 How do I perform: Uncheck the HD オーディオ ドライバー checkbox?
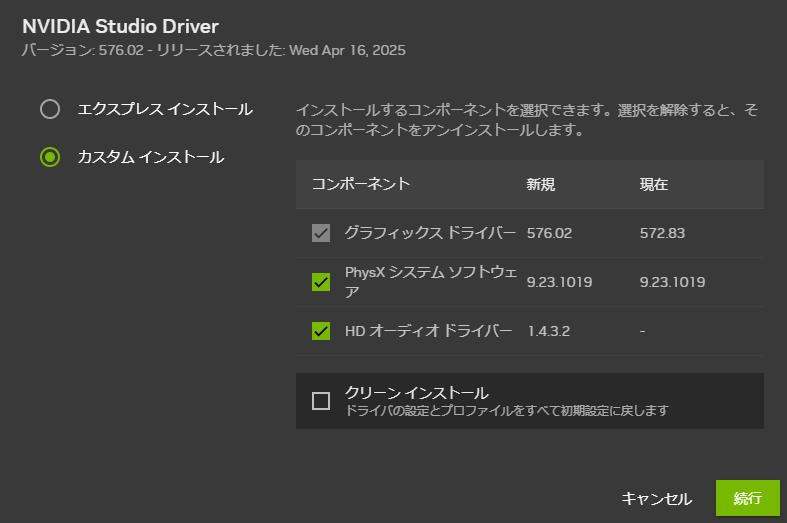[x=321, y=331]
